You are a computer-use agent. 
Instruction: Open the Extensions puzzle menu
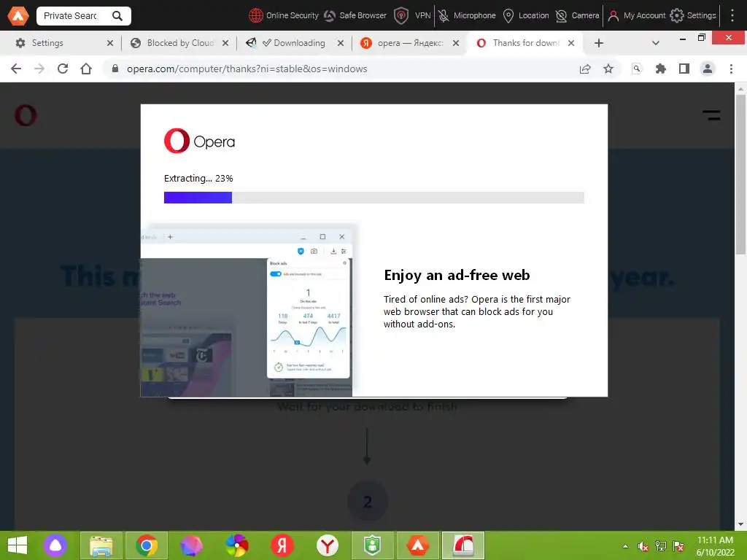click(x=660, y=69)
